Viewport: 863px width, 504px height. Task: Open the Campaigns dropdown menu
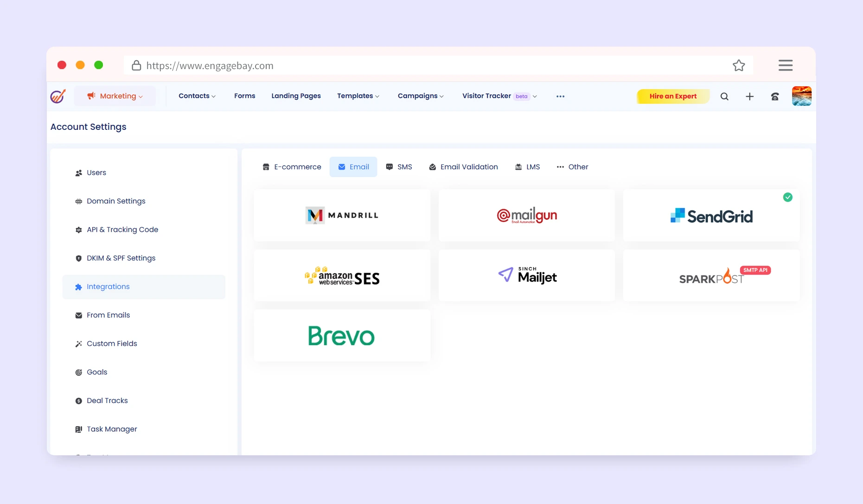coord(421,96)
